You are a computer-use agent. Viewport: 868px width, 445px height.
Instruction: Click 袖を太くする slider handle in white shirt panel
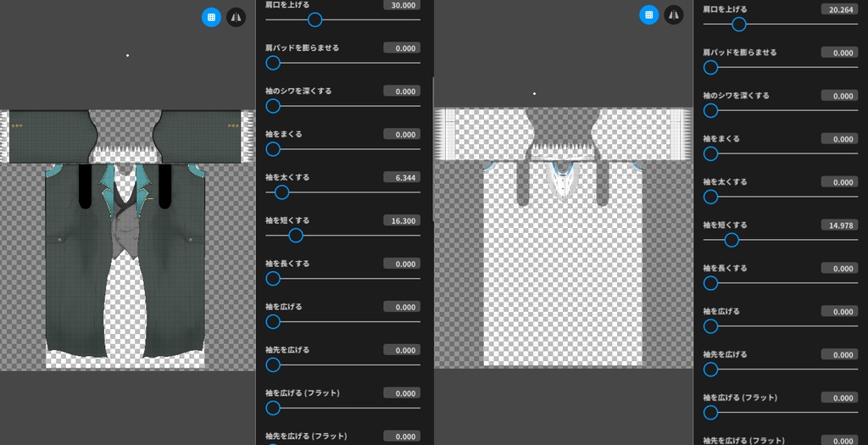[x=711, y=197]
